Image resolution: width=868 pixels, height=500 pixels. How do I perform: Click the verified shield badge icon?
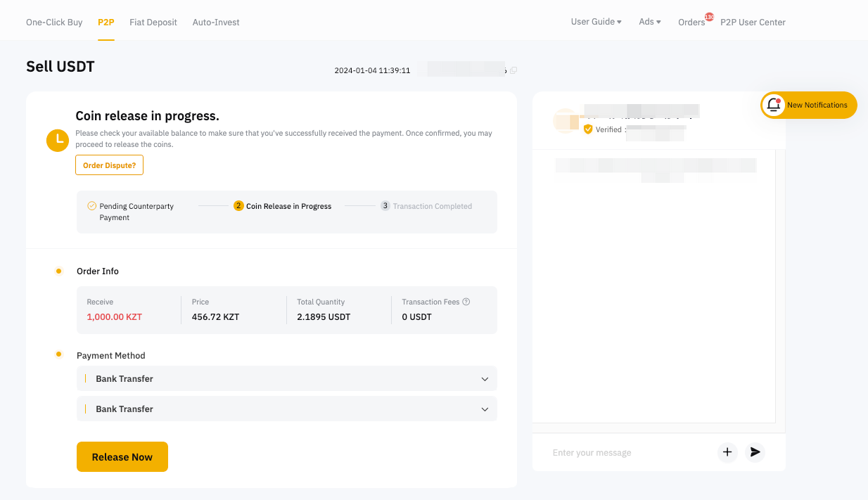(588, 129)
